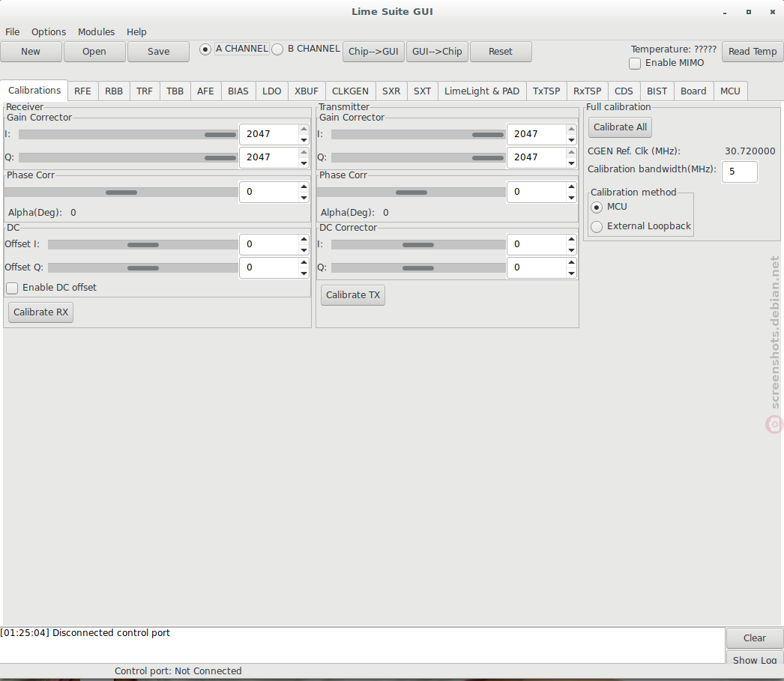Increment Receiver DC Offset I with up arrow
This screenshot has width=784, height=681.
tap(304, 239)
